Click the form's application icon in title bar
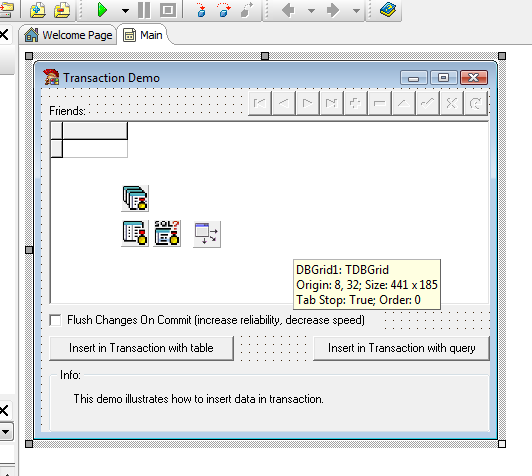Viewport: 532px width, 476px height. point(51,77)
